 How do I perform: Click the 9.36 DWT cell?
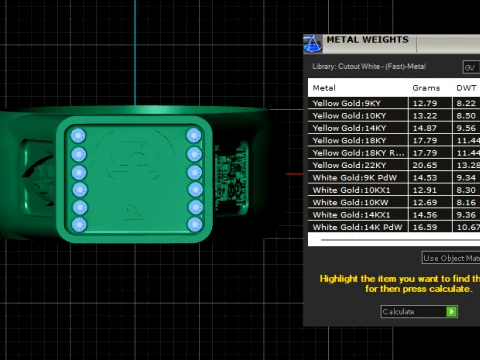[466, 215]
